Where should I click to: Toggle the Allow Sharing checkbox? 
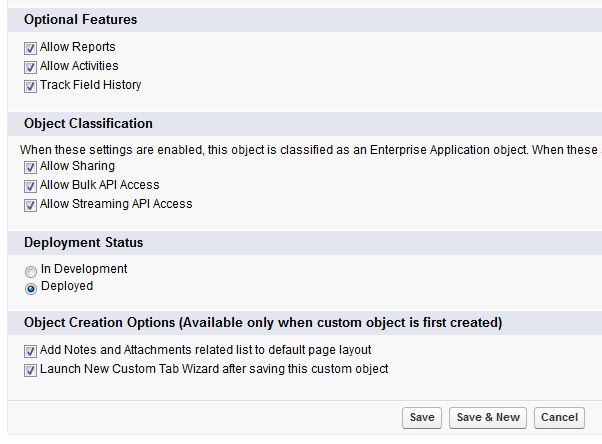tap(30, 167)
